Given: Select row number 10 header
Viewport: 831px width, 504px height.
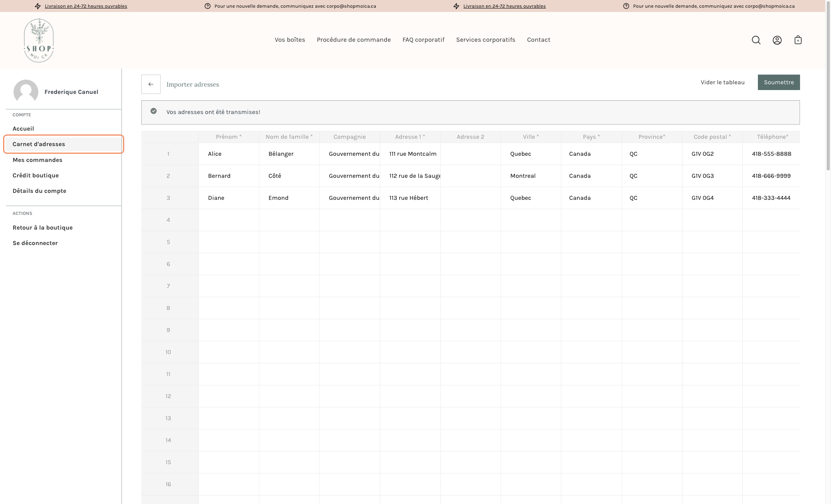Looking at the screenshot, I should [170, 352].
